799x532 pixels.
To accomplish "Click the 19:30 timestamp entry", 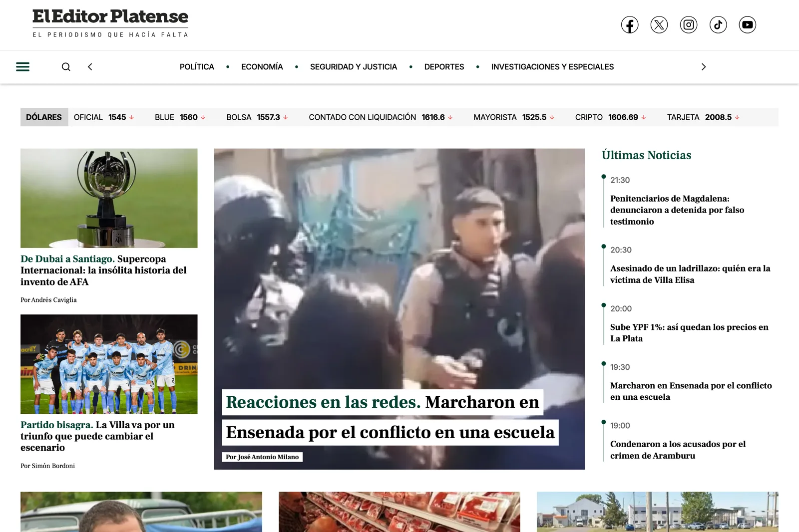I will 620,367.
